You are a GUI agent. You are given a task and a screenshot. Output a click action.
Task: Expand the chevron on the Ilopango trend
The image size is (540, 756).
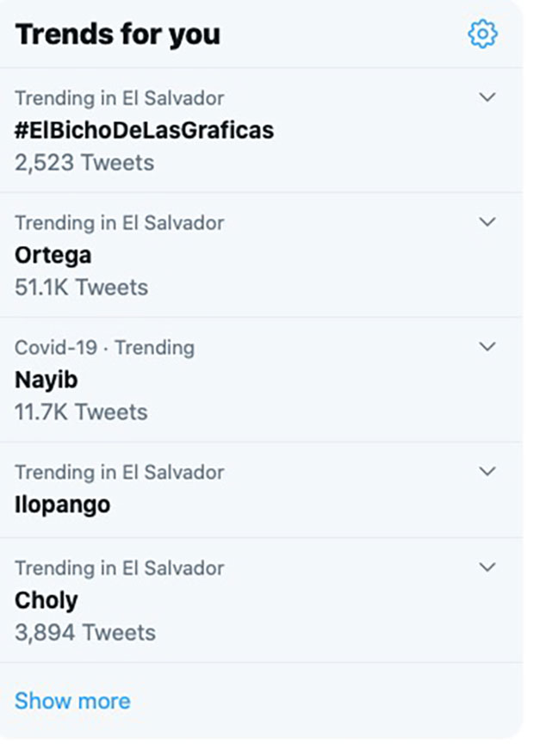pyautogui.click(x=487, y=472)
